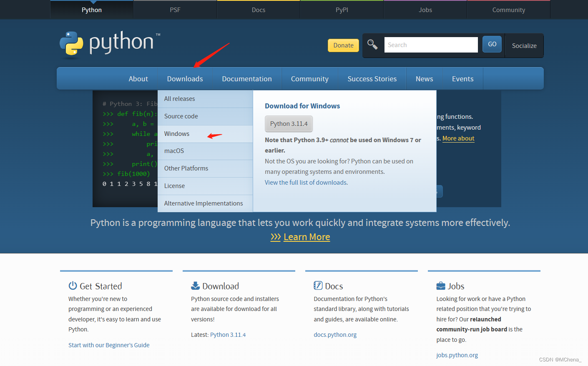Screen dimensions: 588x366
Task: Click the Download for Windows heading
Action: pos(302,106)
